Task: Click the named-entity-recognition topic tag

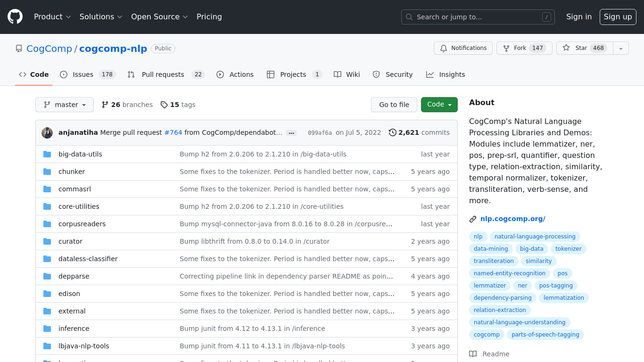Action: 510,273
